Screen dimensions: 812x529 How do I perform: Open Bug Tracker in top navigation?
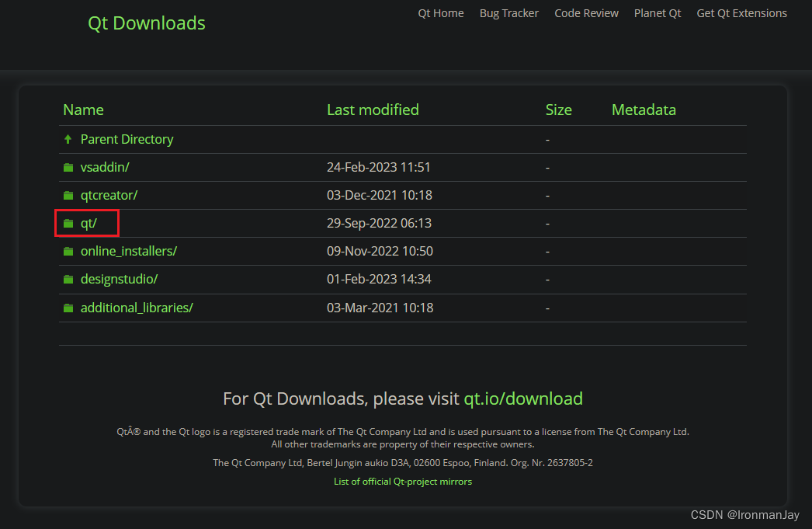tap(509, 13)
